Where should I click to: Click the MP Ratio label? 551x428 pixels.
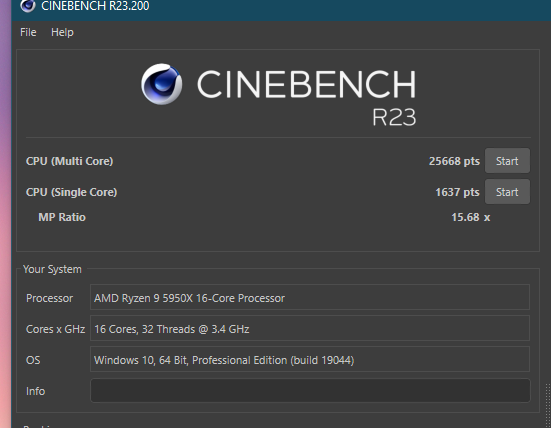coord(62,217)
